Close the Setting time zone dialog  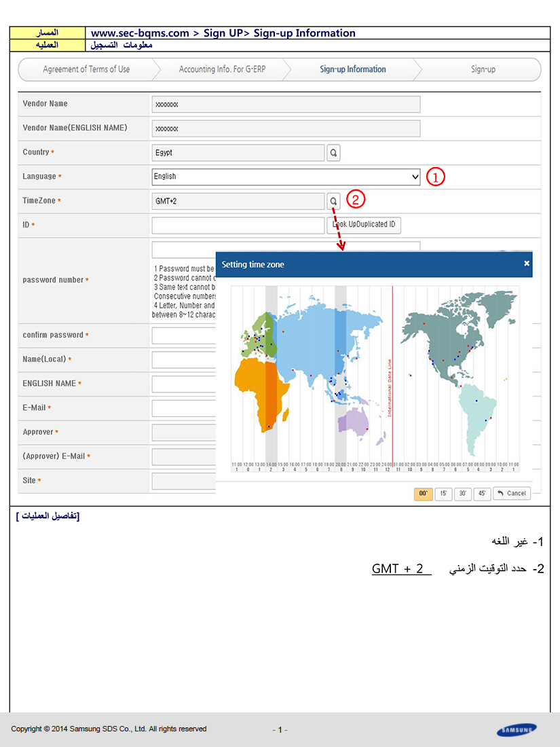point(526,263)
